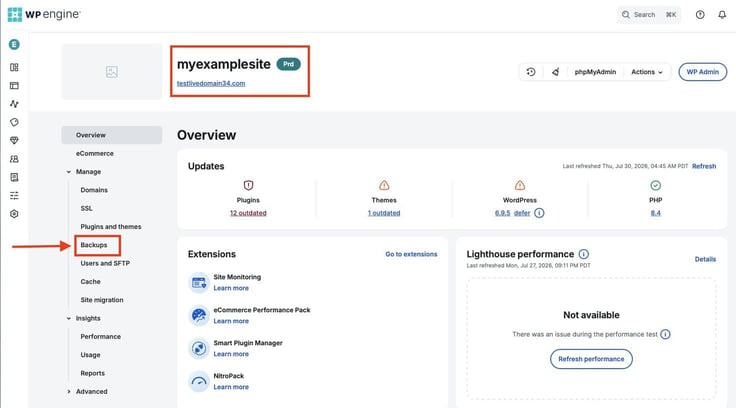Collapse the Insights section
This screenshot has width=736, height=408.
[69, 318]
